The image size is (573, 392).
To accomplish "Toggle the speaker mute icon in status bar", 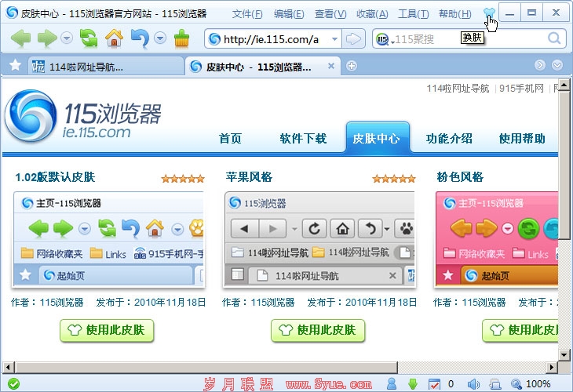I will [473, 383].
